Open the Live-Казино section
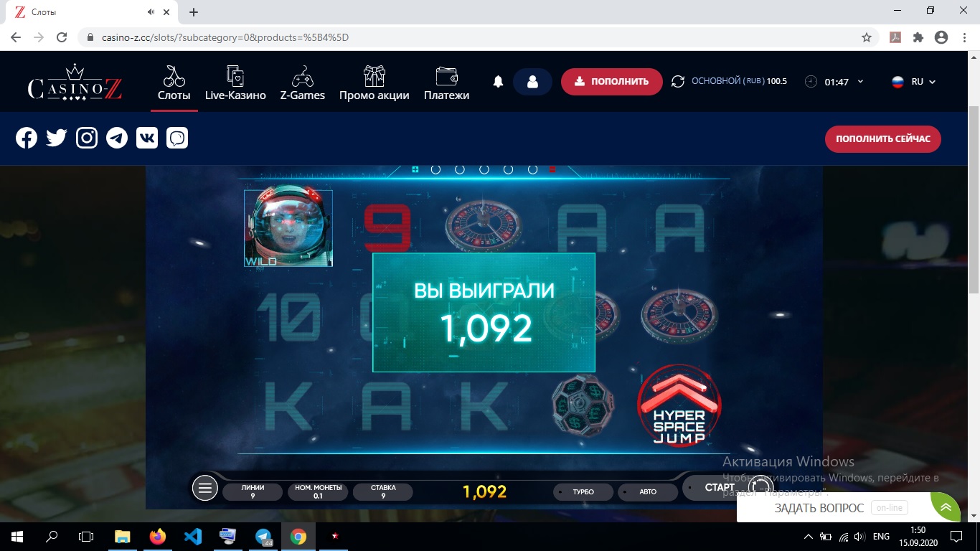 235,83
